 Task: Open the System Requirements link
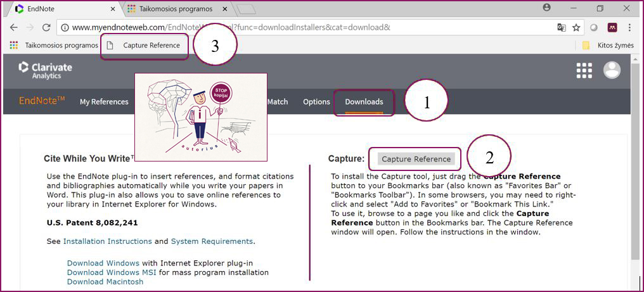(x=212, y=241)
